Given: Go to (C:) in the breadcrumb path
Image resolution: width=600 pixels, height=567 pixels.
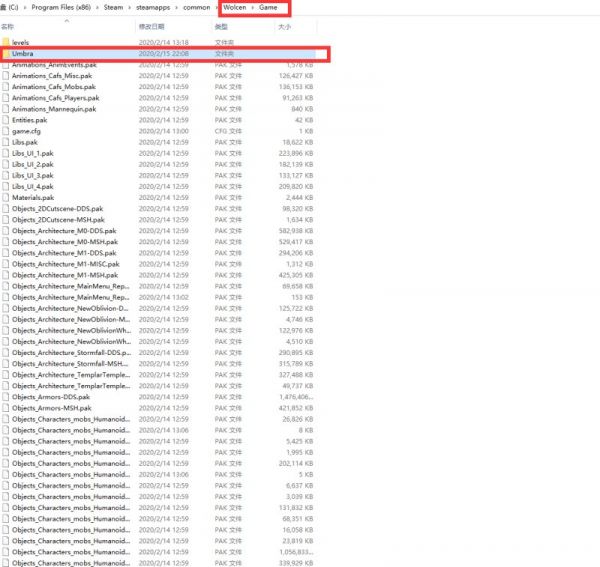Looking at the screenshot, I should (x=13, y=8).
